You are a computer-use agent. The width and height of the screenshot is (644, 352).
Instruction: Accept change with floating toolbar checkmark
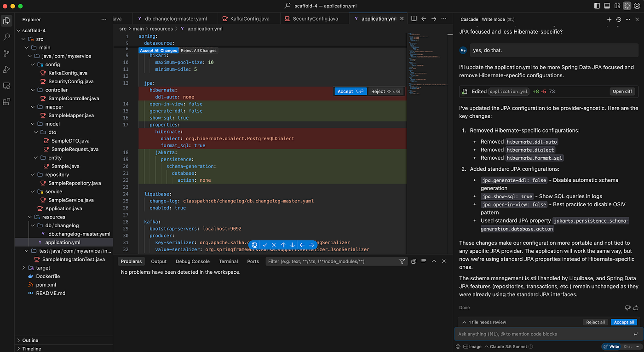(x=265, y=245)
